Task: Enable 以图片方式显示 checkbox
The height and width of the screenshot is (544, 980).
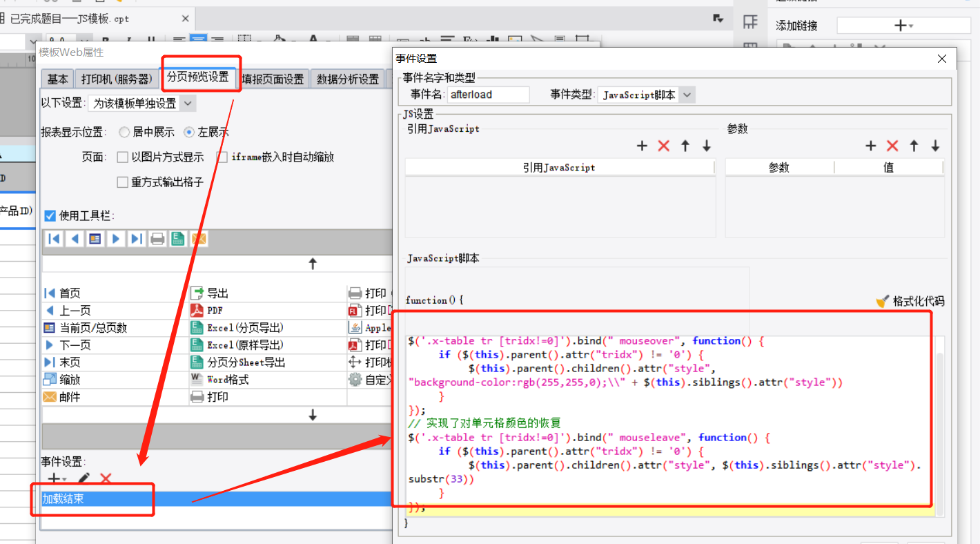Action: point(123,157)
